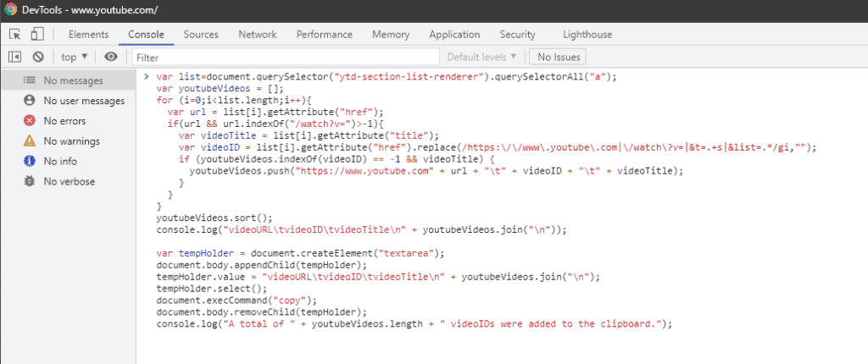Click the 'var tempHolder = document.createElement' line
This screenshot has height=364, width=868.
coord(301,253)
